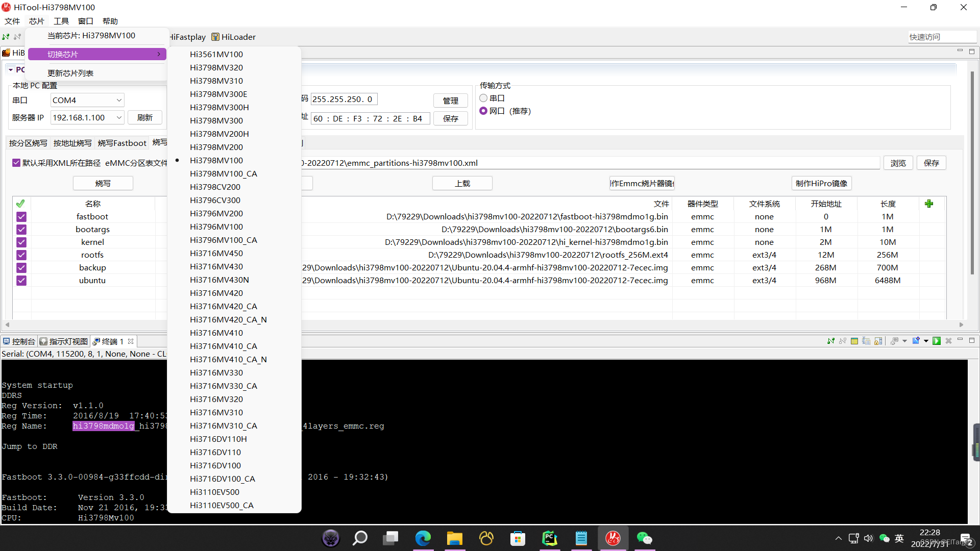Click the subnet mask field 255.255.250.0

pos(344,99)
